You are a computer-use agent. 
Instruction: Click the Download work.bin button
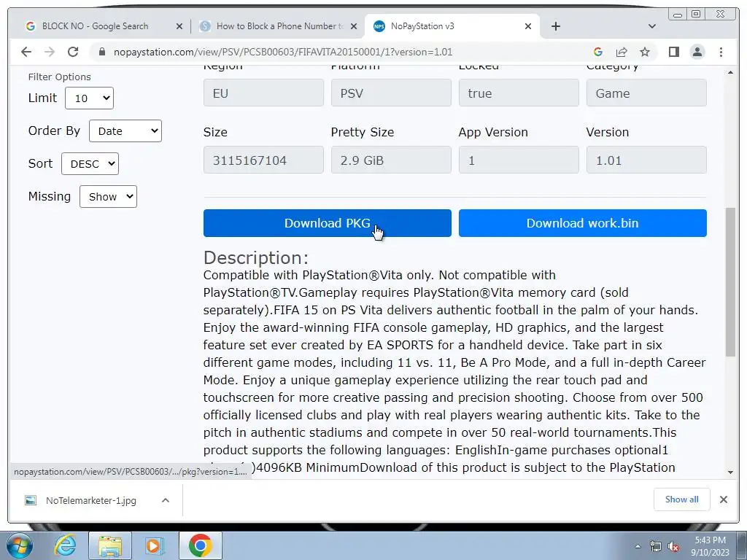(x=583, y=223)
